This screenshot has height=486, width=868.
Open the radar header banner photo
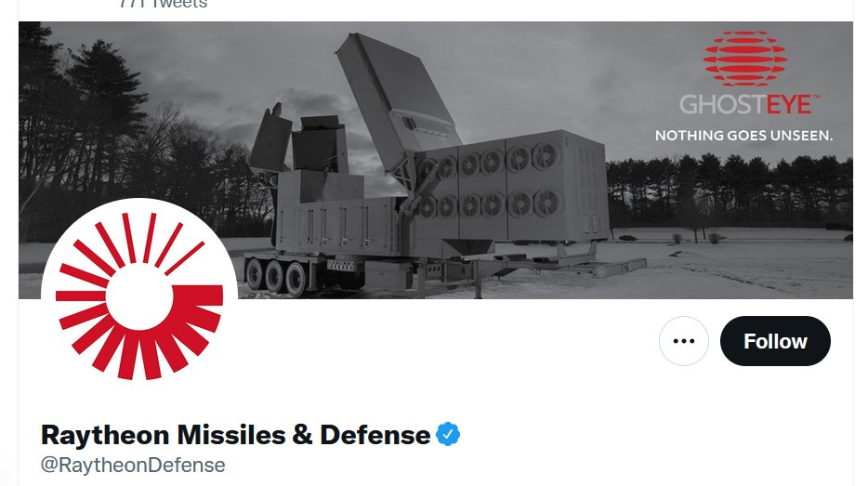pyautogui.click(x=436, y=160)
